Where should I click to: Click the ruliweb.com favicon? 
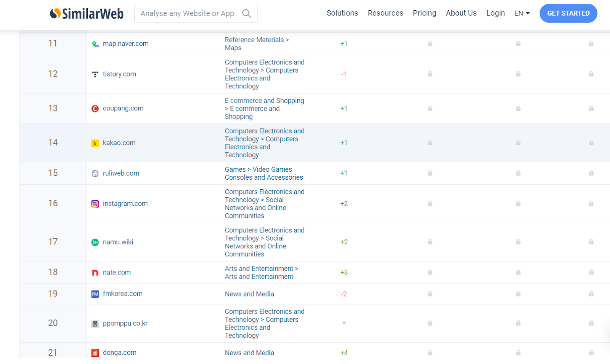click(95, 174)
